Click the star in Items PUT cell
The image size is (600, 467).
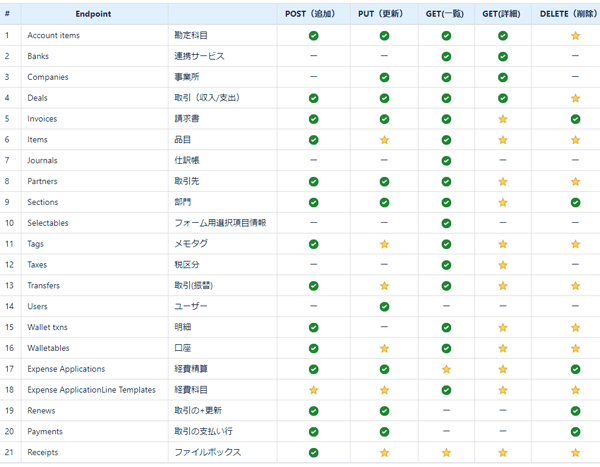384,140
